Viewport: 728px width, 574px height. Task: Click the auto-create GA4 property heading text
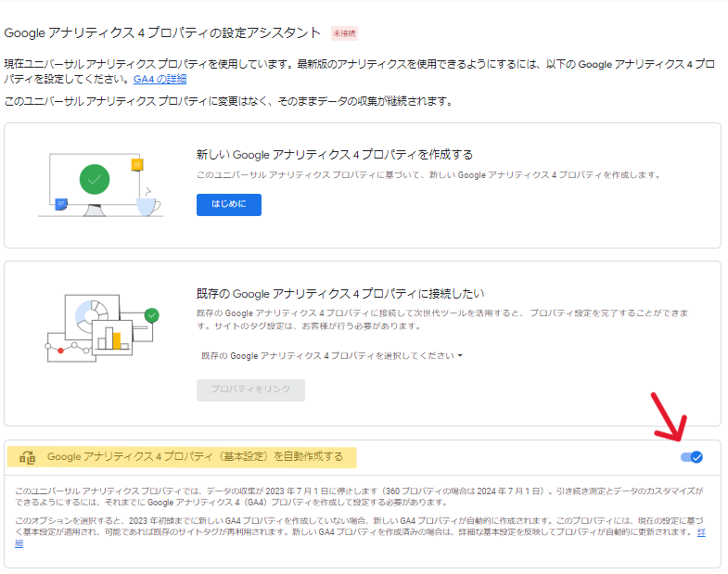click(195, 456)
